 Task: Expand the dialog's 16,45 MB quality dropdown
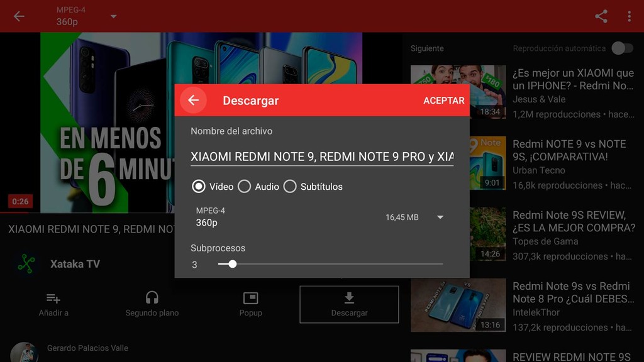[x=440, y=217]
